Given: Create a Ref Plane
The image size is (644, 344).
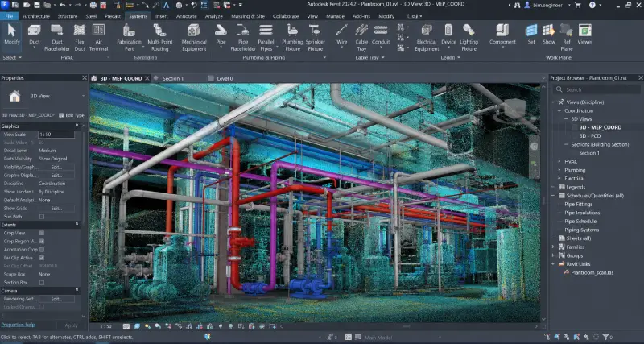Looking at the screenshot, I should pos(567,37).
